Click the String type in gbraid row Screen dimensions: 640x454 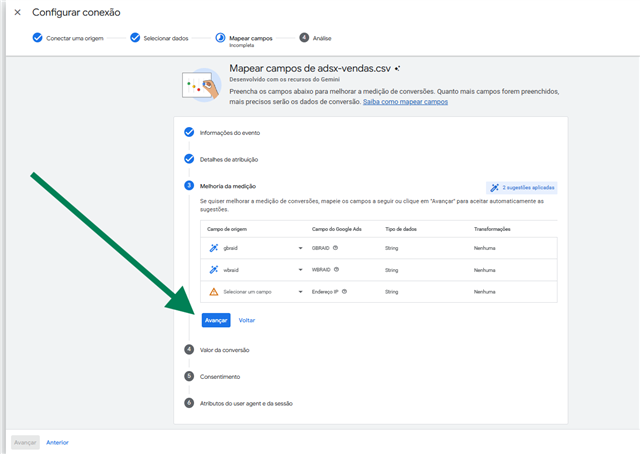tap(391, 248)
